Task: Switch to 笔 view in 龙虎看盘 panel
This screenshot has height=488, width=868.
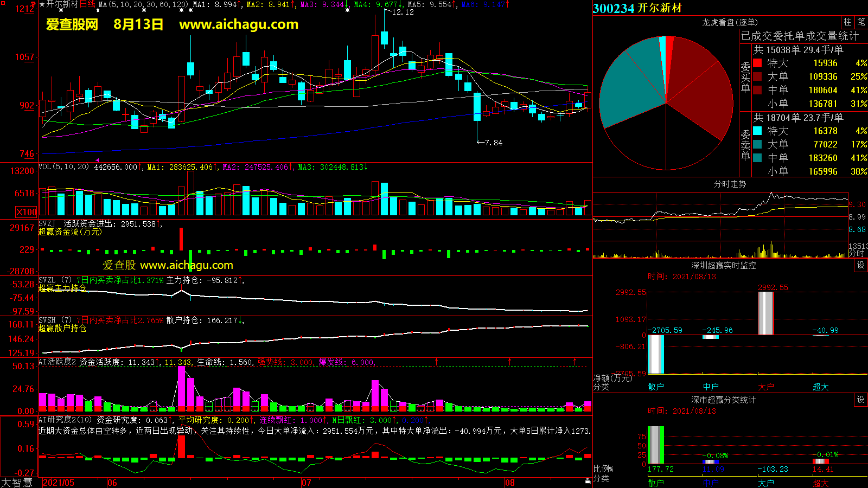Action: point(861,22)
